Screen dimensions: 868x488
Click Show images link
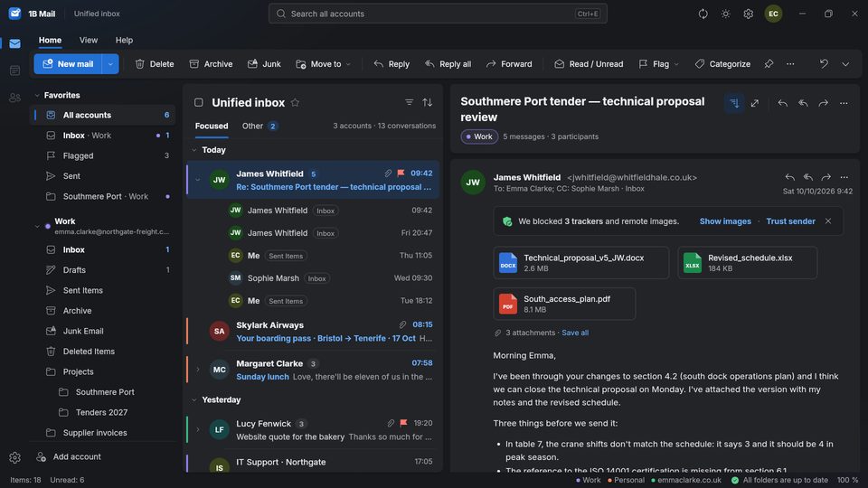pos(725,221)
